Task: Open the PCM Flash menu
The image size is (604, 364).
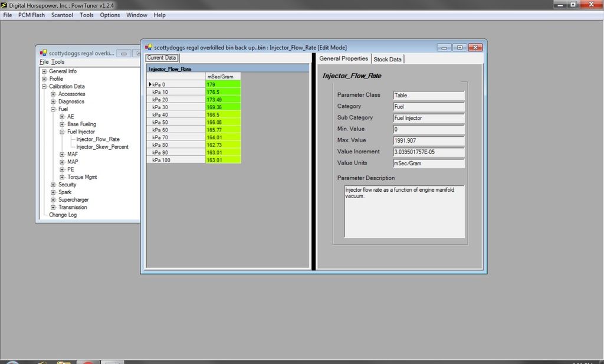Action: 32,15
